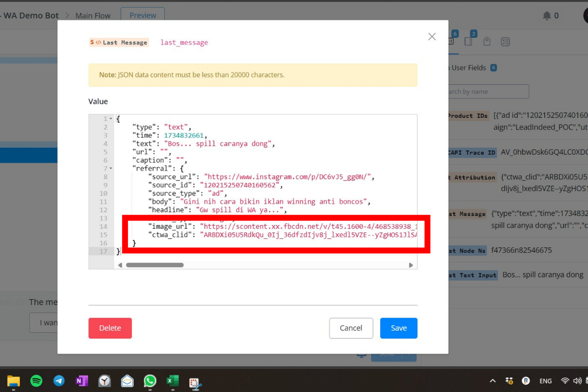Click the Cancel button
Image resolution: width=588 pixels, height=392 pixels.
point(351,328)
